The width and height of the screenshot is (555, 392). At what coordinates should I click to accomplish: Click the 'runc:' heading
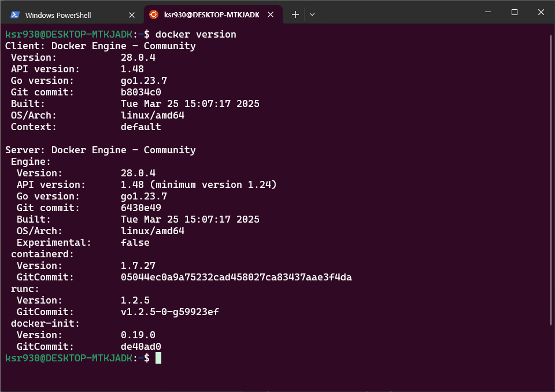[x=25, y=289]
